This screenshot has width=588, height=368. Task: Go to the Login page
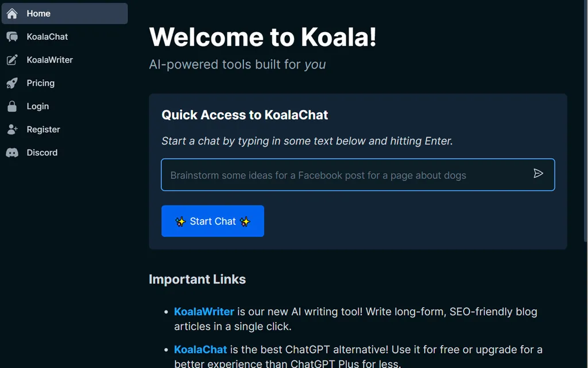(x=37, y=106)
